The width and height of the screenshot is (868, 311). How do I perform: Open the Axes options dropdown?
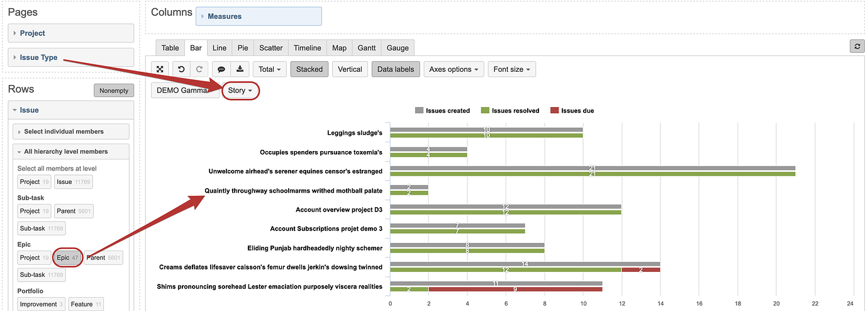(453, 69)
